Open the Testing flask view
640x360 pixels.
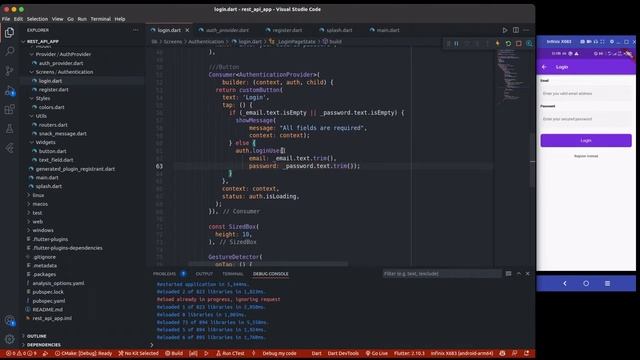pos(9,129)
